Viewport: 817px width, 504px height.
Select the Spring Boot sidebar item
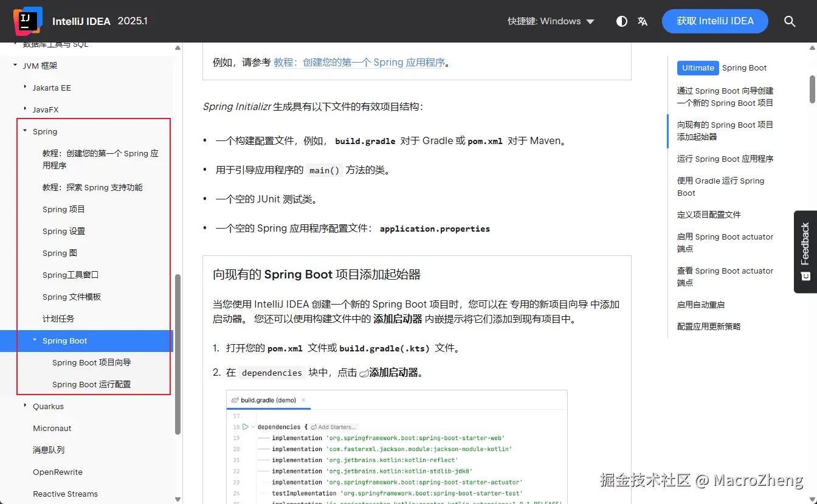[x=86, y=340]
